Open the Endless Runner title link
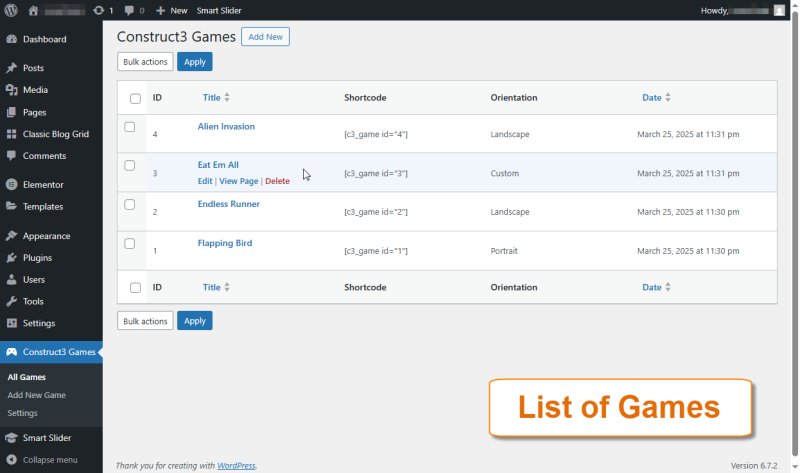The width and height of the screenshot is (800, 473). tap(229, 204)
